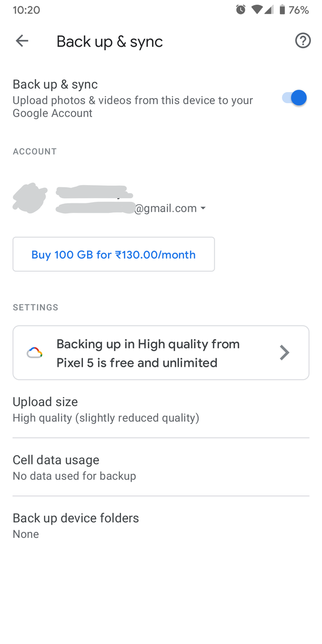Tap the 'Upload photos & videos' description text

click(x=133, y=107)
